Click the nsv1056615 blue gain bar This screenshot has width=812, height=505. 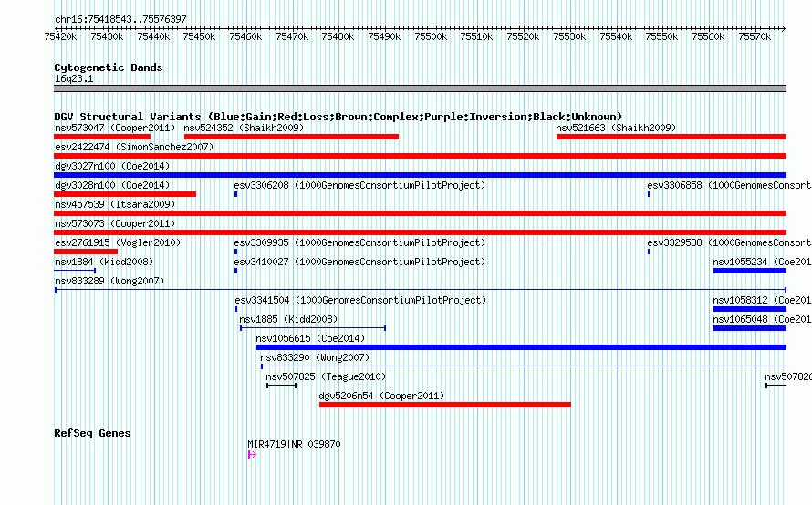tap(521, 347)
